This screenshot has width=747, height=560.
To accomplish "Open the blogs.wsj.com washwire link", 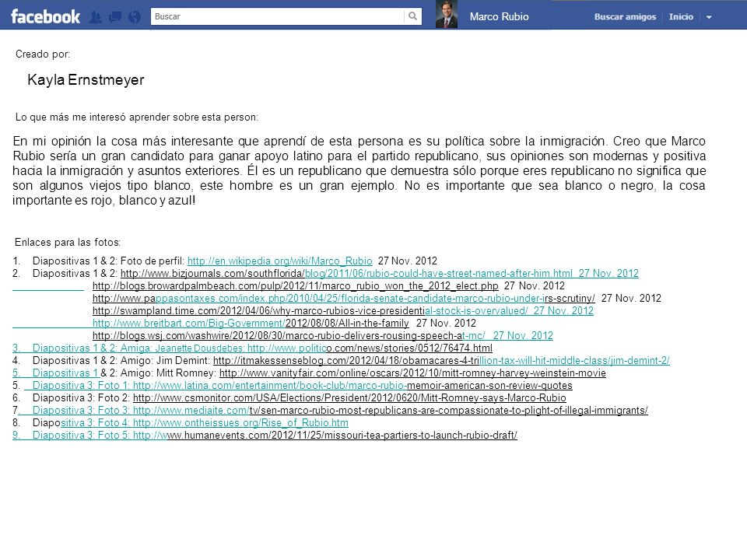I will [289, 335].
